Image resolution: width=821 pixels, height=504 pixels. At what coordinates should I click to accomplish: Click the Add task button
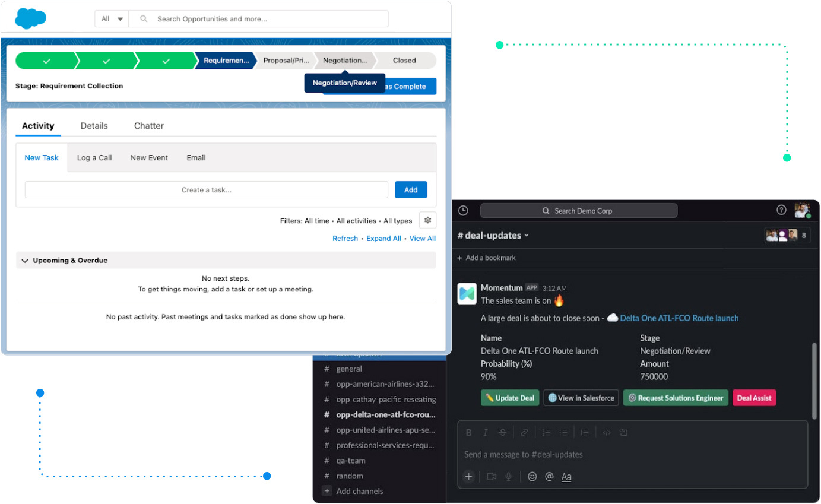click(411, 190)
